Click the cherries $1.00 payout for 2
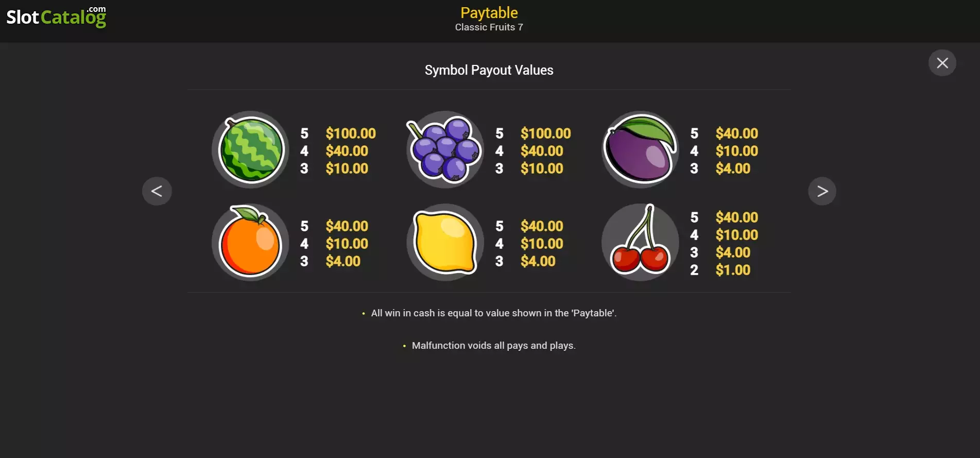The height and width of the screenshot is (458, 980). 733,270
